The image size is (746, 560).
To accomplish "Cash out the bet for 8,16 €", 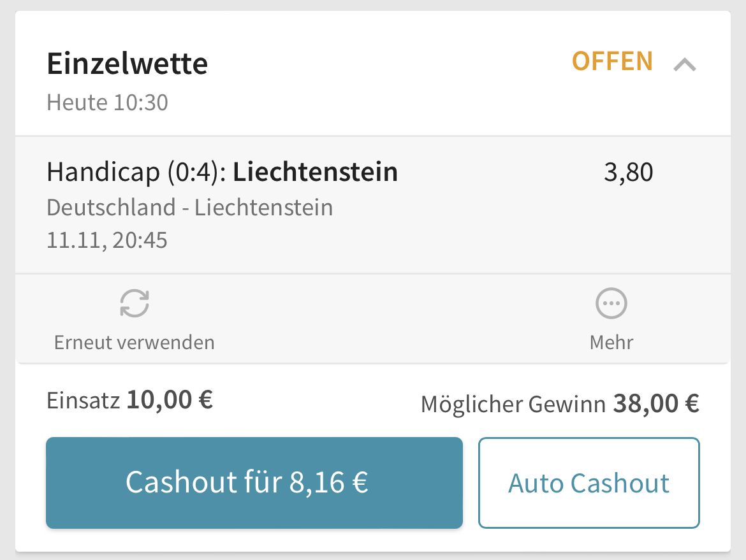I will click(x=254, y=482).
